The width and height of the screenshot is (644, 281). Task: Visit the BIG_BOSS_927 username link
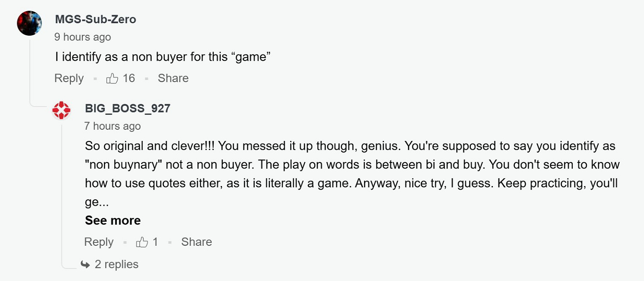click(x=128, y=108)
